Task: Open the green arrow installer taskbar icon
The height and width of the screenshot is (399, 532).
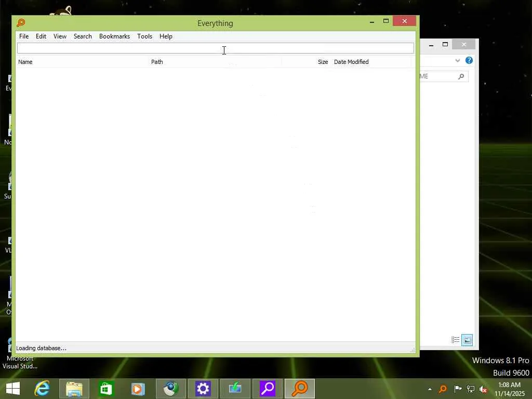Action: [x=235, y=389]
